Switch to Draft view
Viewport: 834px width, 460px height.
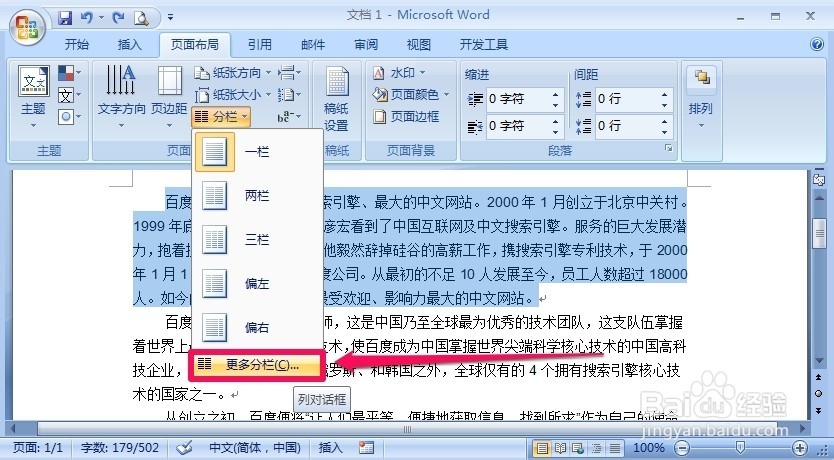[x=614, y=448]
